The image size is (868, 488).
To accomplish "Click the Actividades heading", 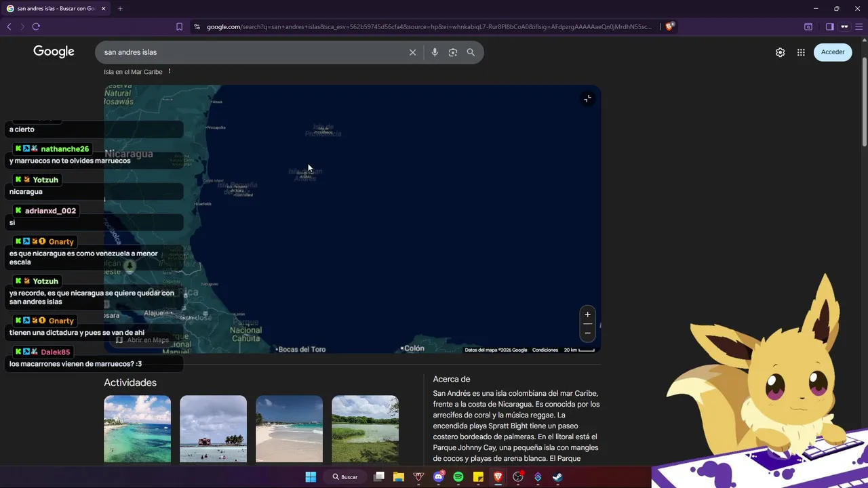I will (130, 383).
